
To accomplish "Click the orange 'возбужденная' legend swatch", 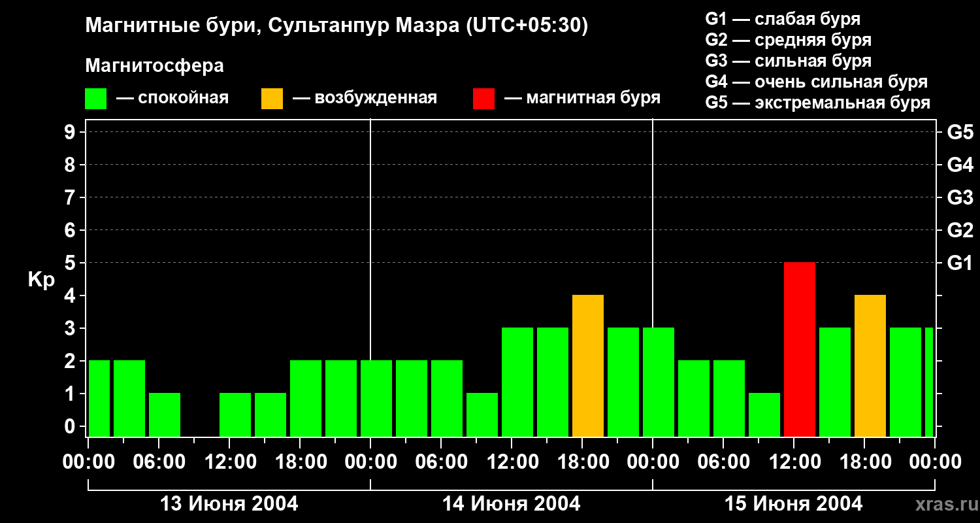I will point(272,99).
